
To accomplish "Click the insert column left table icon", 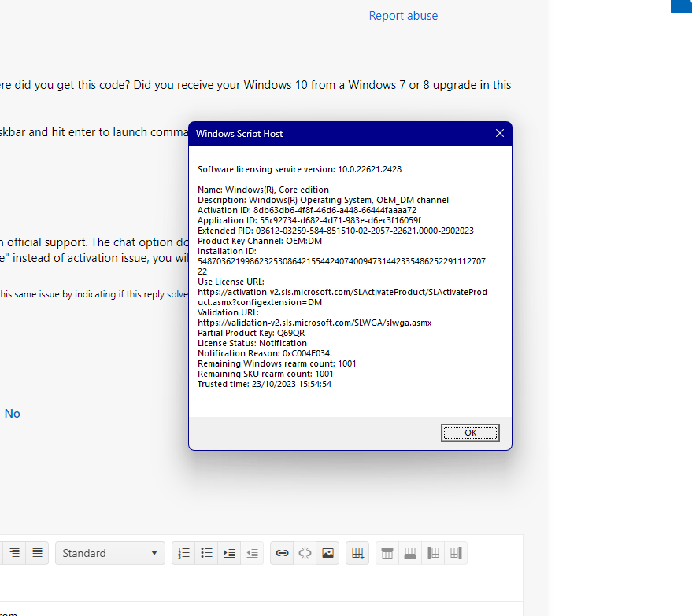I will (433, 553).
